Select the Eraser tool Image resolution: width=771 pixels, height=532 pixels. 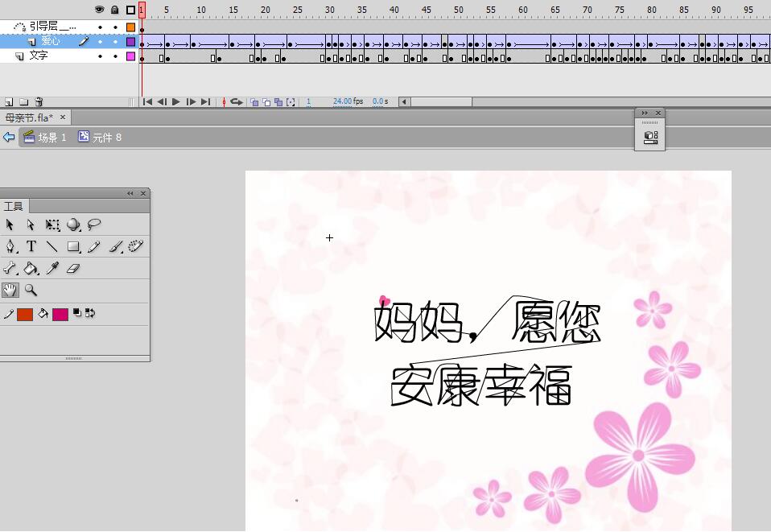(x=73, y=269)
